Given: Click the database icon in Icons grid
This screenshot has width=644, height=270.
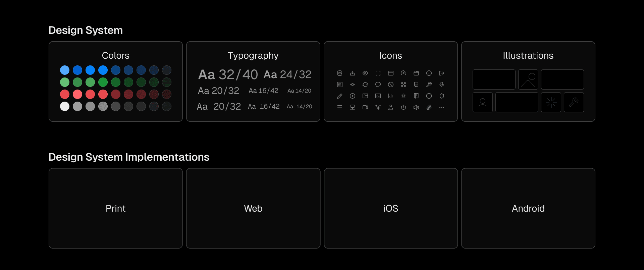Looking at the screenshot, I should [340, 73].
